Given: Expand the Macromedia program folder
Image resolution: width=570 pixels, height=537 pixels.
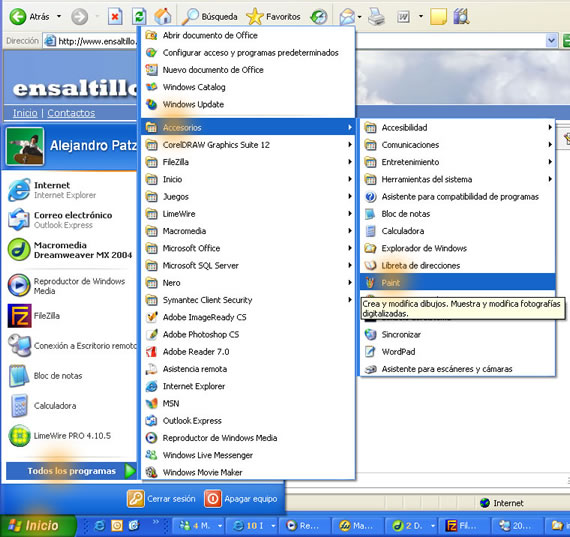Looking at the screenshot, I should [x=248, y=231].
